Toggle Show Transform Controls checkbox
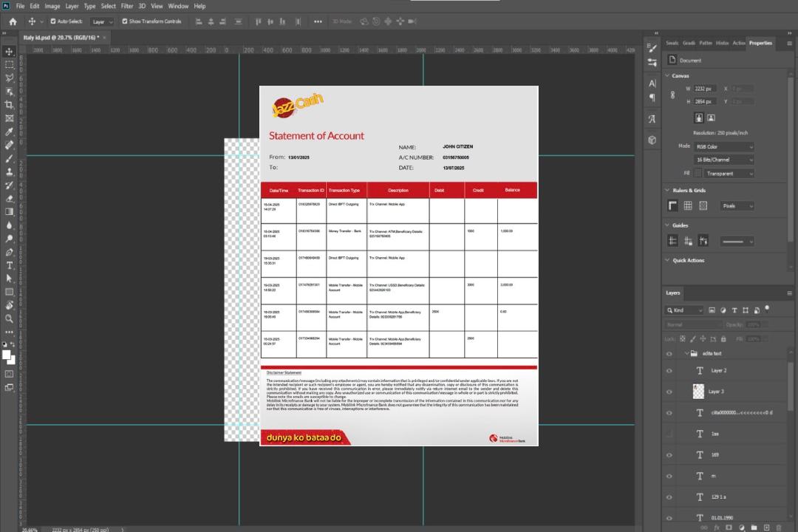The image size is (798, 532). 125,21
